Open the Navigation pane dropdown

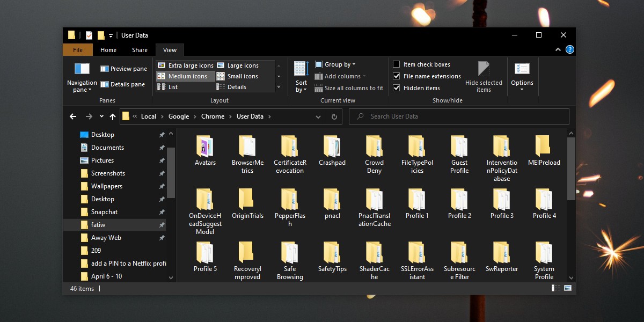point(82,77)
